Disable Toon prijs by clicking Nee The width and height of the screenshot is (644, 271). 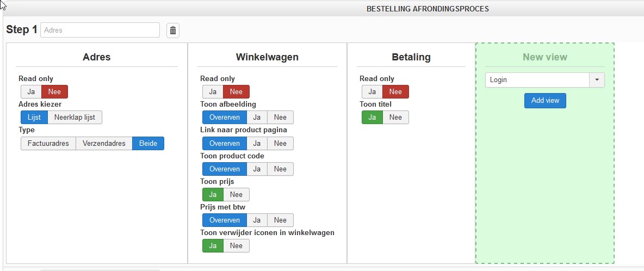click(236, 195)
